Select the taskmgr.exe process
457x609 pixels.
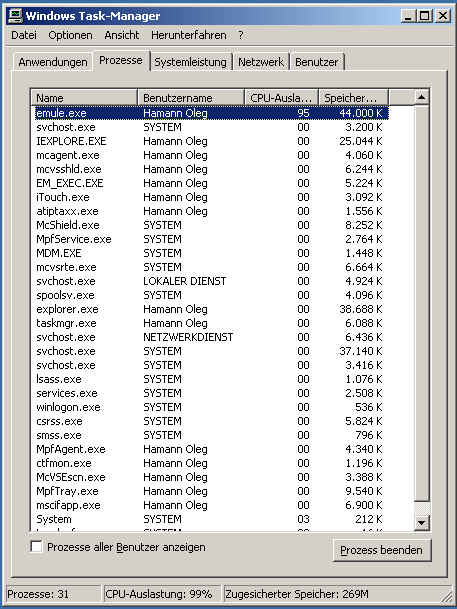pyautogui.click(x=210, y=323)
